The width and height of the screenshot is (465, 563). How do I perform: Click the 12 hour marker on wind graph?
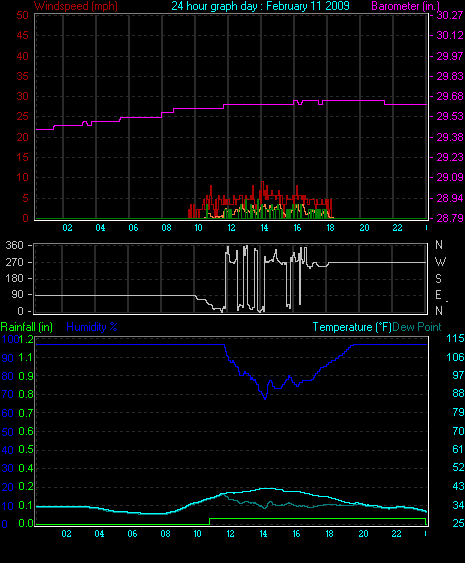click(231, 228)
